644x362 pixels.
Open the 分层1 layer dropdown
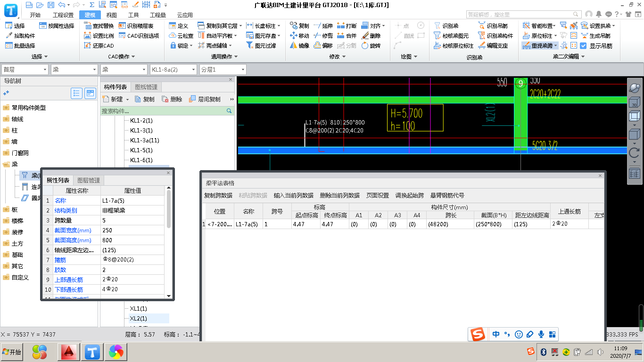click(x=223, y=70)
